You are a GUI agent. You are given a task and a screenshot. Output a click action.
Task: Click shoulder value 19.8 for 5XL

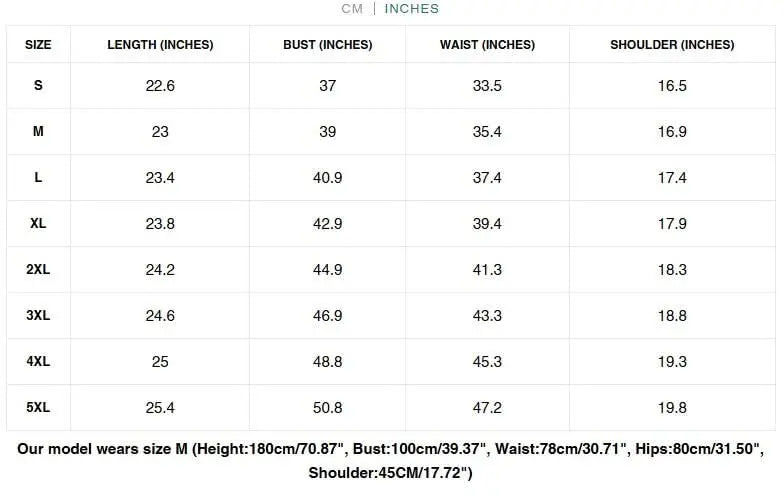pos(672,408)
